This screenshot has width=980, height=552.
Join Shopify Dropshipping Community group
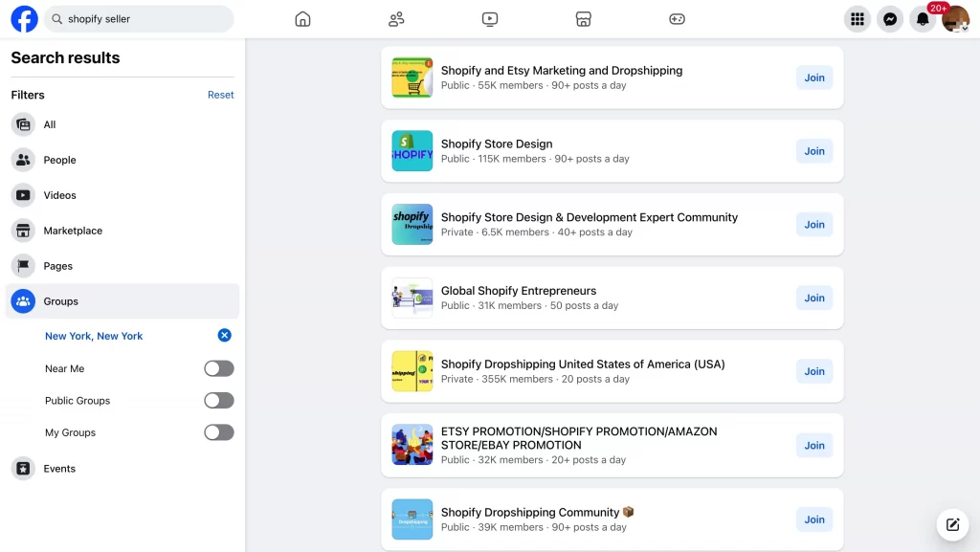(814, 519)
